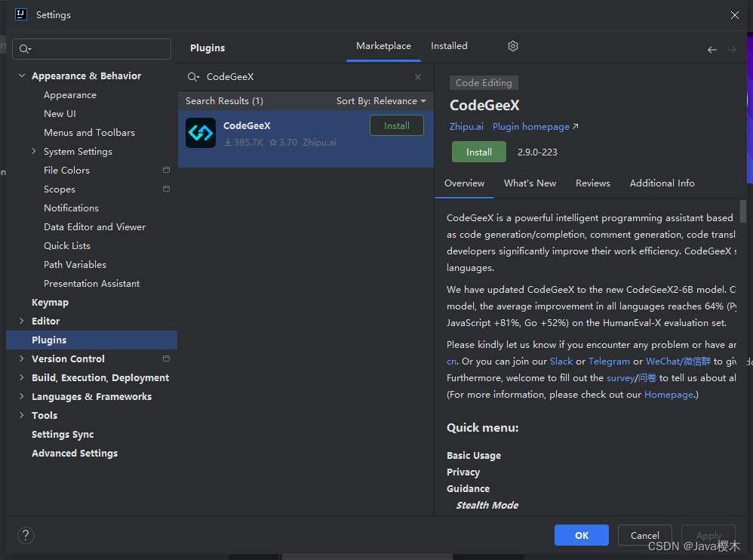Select Notifications settings
This screenshot has width=753, height=560.
[71, 208]
